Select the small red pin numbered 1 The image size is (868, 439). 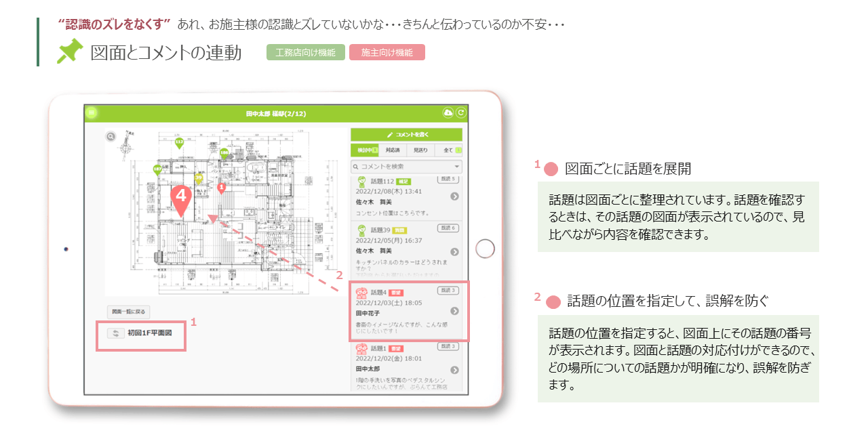pos(221,187)
